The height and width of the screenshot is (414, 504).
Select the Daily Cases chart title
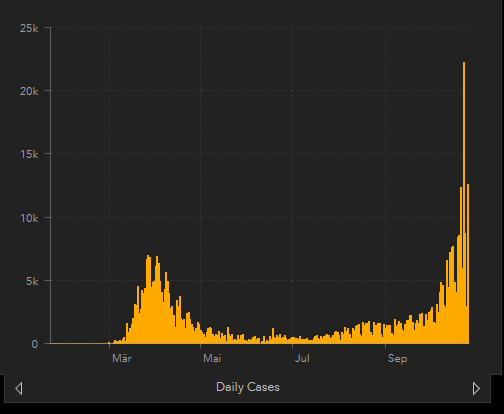[248, 387]
